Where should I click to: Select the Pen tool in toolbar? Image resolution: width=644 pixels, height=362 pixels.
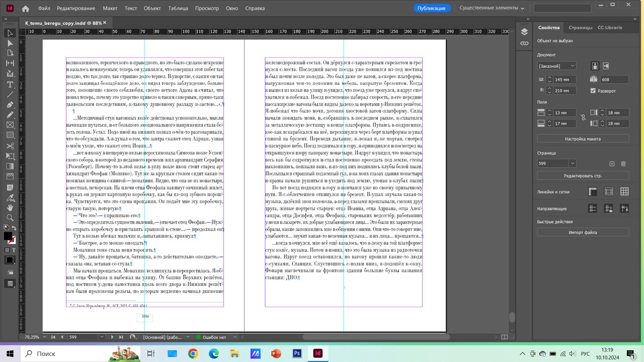pyautogui.click(x=10, y=105)
